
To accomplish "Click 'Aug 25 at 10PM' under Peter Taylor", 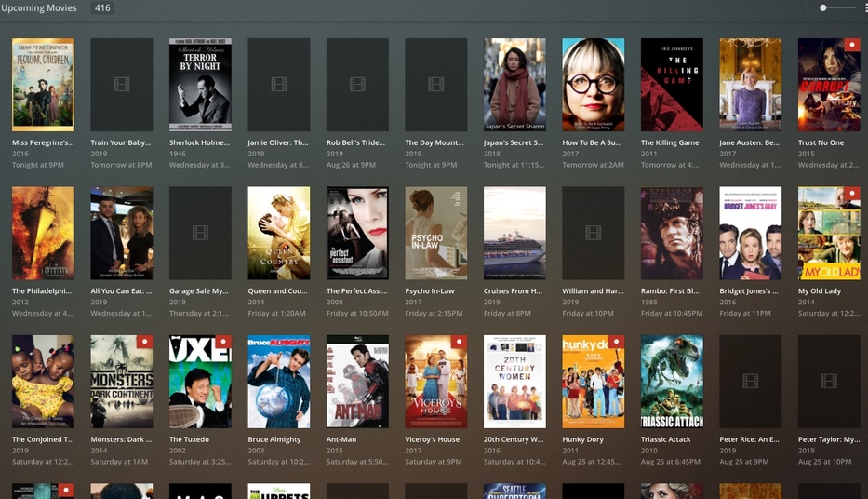I will pyautogui.click(x=825, y=462).
